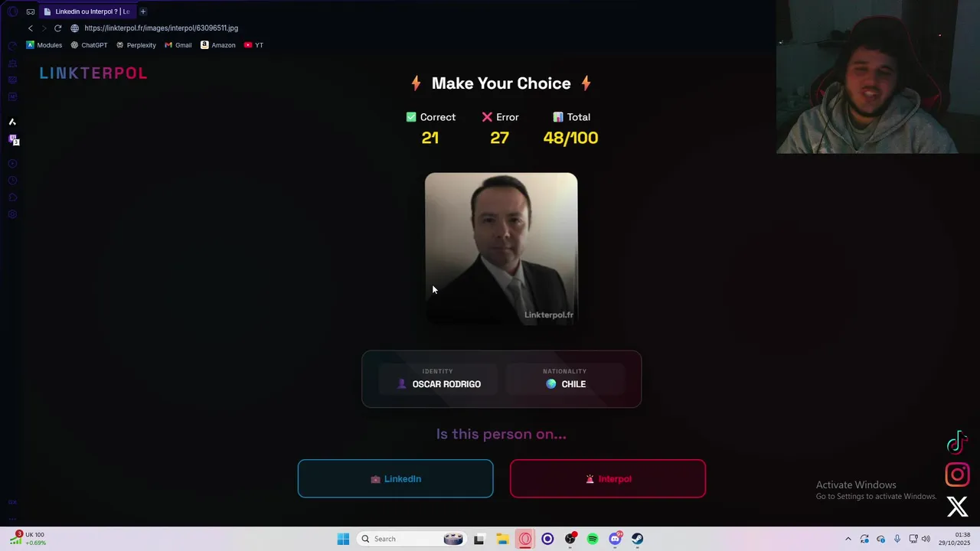
Task: Open the Instagram overlay icon
Action: (x=957, y=475)
